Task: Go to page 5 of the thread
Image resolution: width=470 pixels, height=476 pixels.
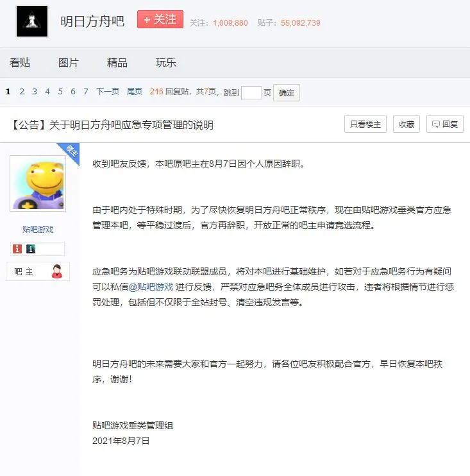Action: click(60, 92)
